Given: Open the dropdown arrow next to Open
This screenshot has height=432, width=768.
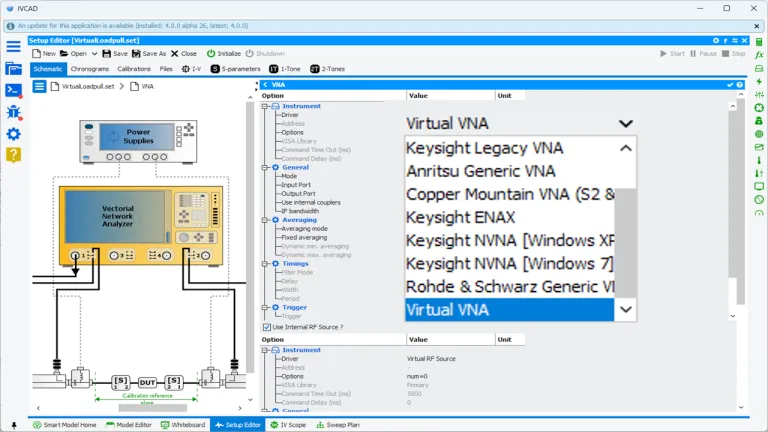Looking at the screenshot, I should pos(95,54).
